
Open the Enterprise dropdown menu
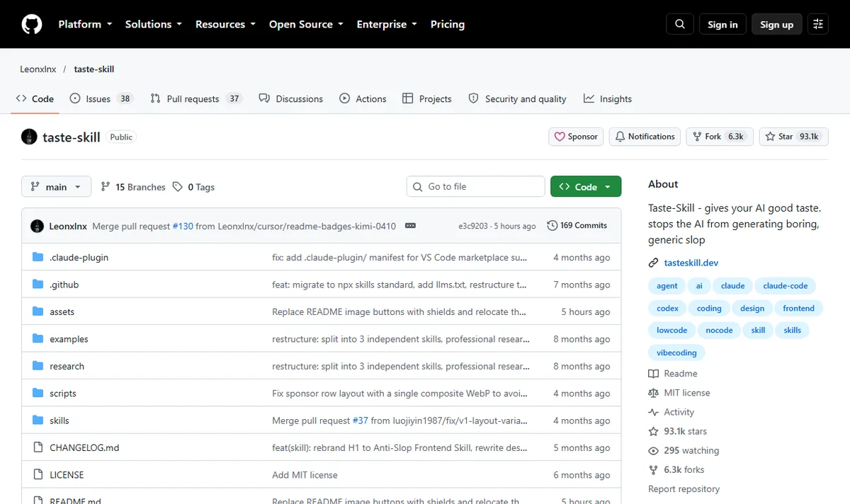point(387,24)
